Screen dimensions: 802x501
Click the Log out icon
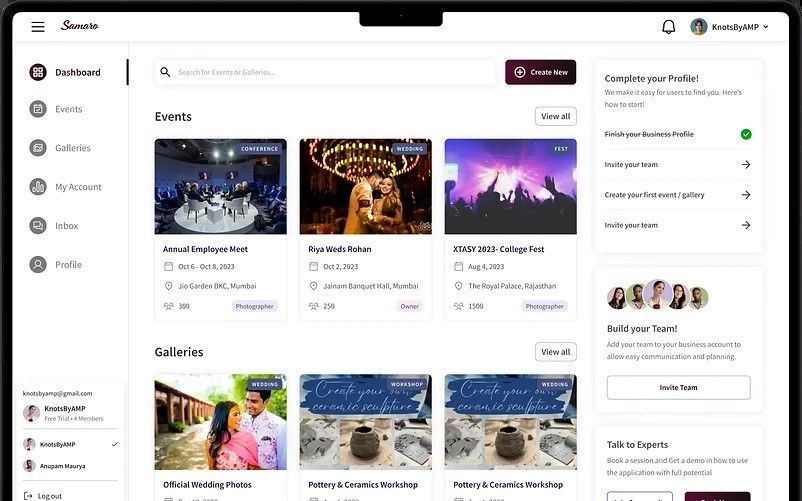point(28,496)
